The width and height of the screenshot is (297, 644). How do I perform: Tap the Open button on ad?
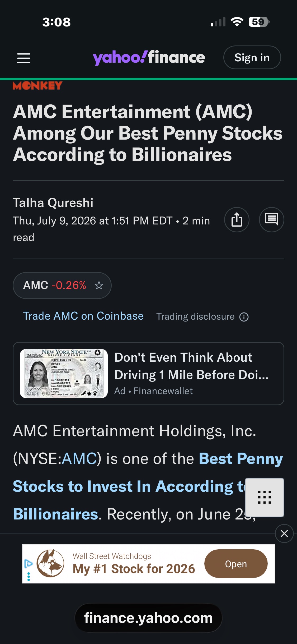(236, 564)
